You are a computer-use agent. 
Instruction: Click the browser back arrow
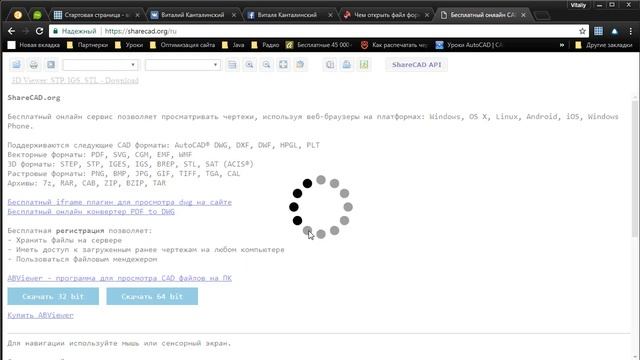11,31
